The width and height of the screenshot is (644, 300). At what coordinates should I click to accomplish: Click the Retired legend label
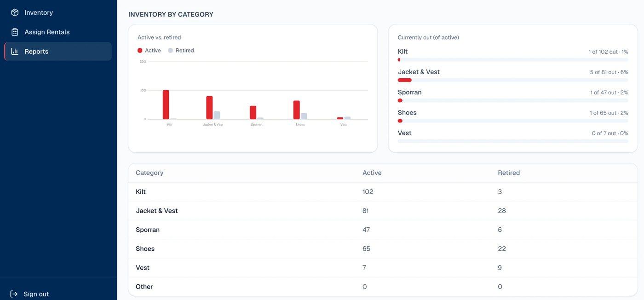coord(184,51)
